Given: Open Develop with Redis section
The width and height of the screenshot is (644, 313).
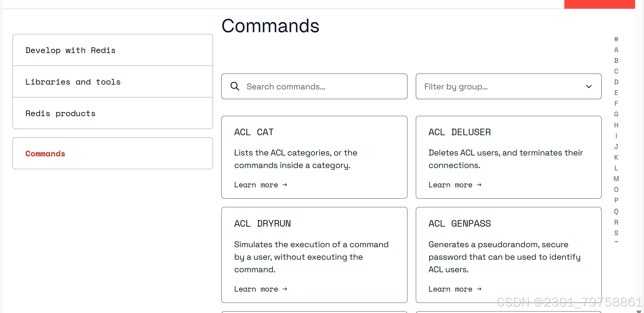Looking at the screenshot, I should pyautogui.click(x=70, y=50).
